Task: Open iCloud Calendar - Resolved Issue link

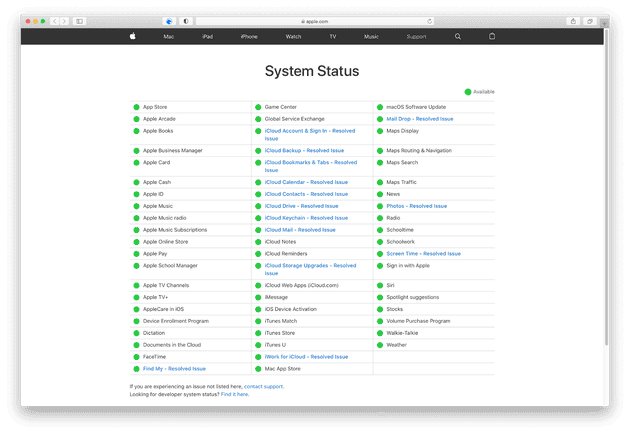Action: [x=306, y=182]
